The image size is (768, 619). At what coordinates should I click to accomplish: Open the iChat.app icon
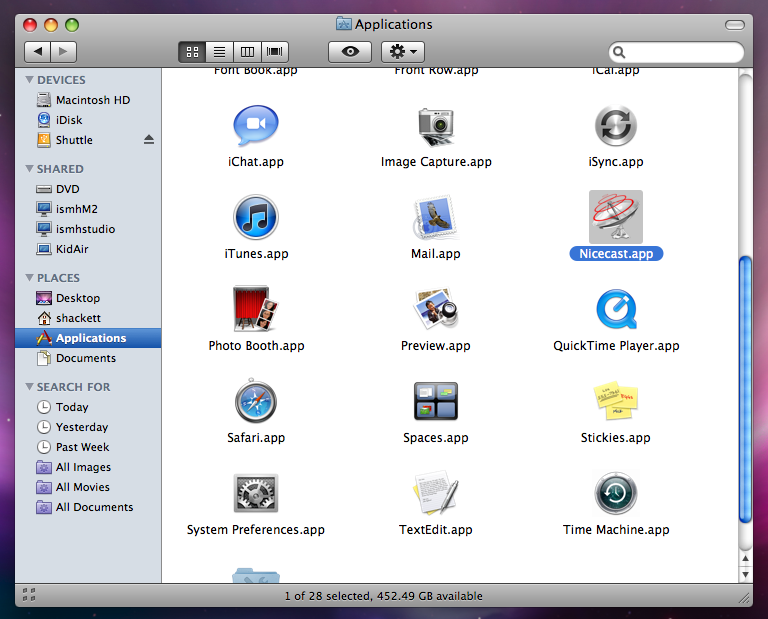click(256, 126)
